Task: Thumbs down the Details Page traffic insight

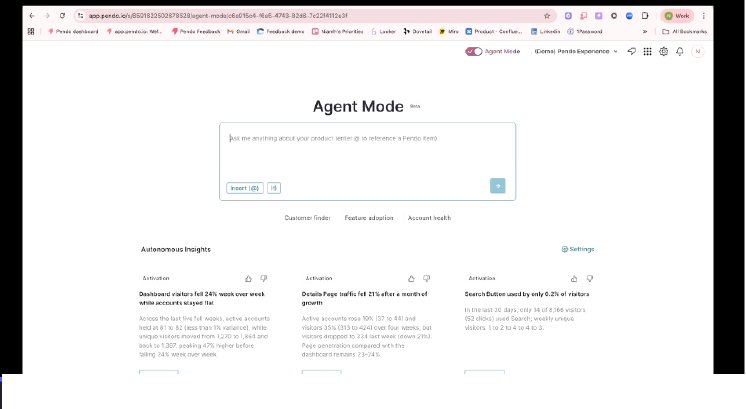Action: click(x=427, y=279)
